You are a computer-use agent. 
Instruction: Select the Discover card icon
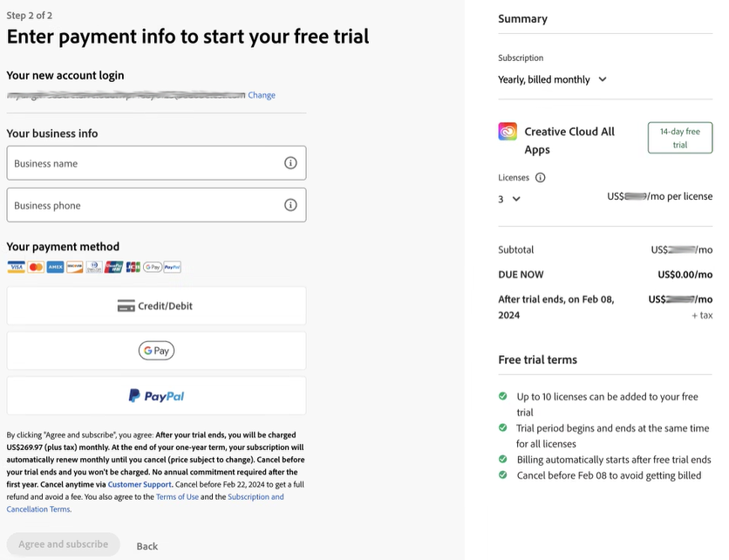tap(72, 267)
